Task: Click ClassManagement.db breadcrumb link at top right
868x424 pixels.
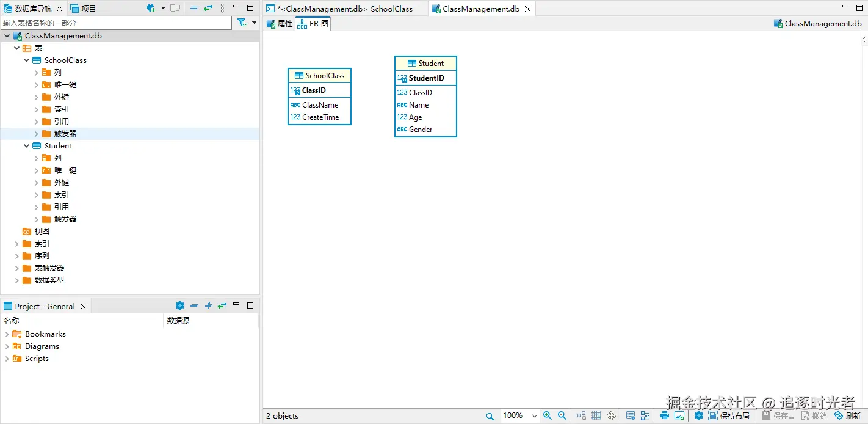Action: point(817,23)
